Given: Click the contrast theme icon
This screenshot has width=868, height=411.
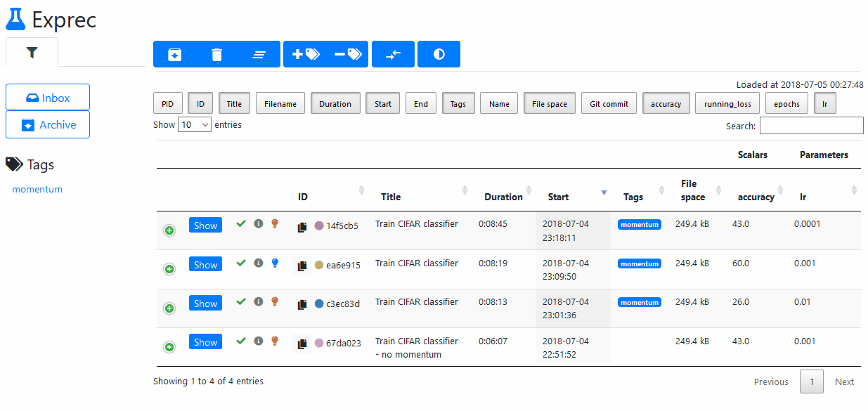Looking at the screenshot, I should point(439,54).
